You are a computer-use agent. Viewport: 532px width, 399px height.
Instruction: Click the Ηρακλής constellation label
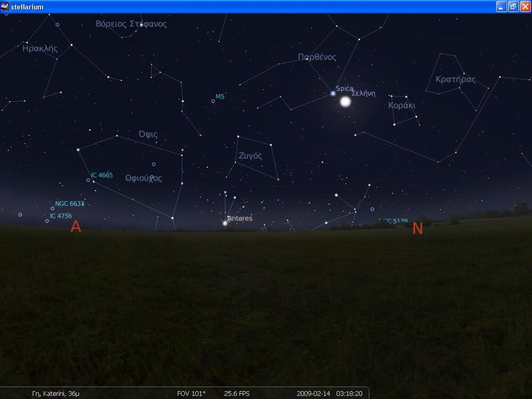(40, 48)
